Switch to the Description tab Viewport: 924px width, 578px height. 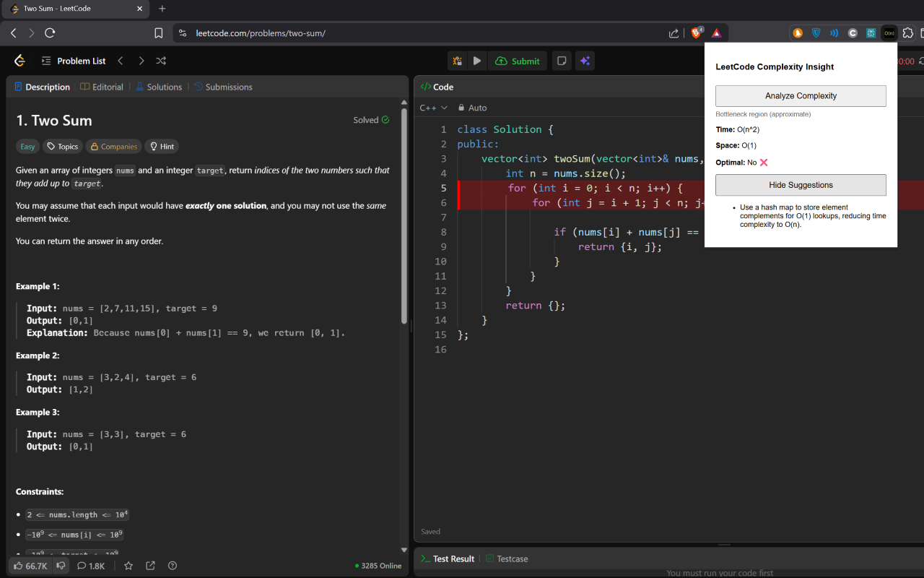pyautogui.click(x=42, y=87)
